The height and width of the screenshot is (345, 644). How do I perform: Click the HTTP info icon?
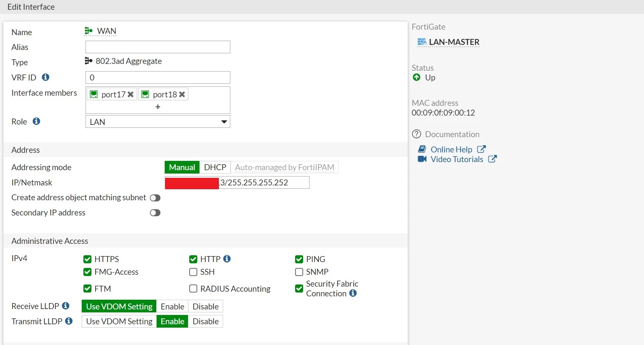coord(227,259)
